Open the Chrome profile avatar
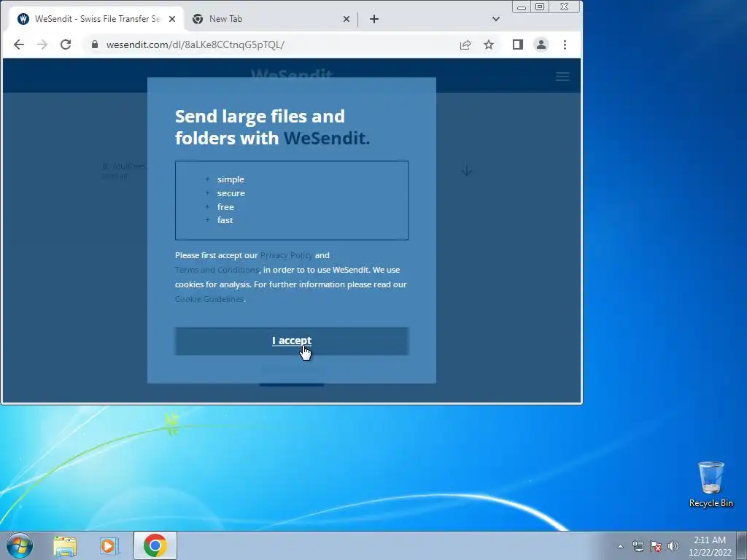This screenshot has height=560, width=747. 541,44
